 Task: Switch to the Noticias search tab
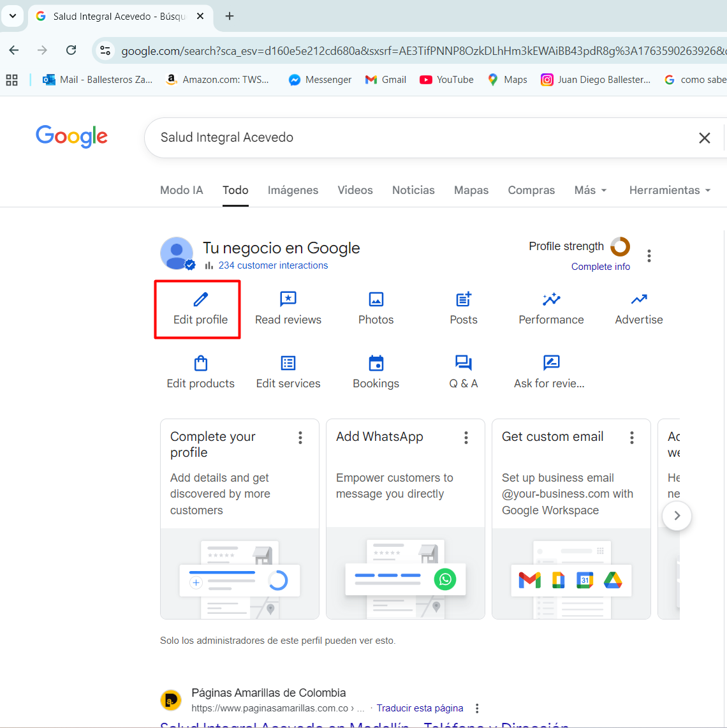pyautogui.click(x=413, y=190)
